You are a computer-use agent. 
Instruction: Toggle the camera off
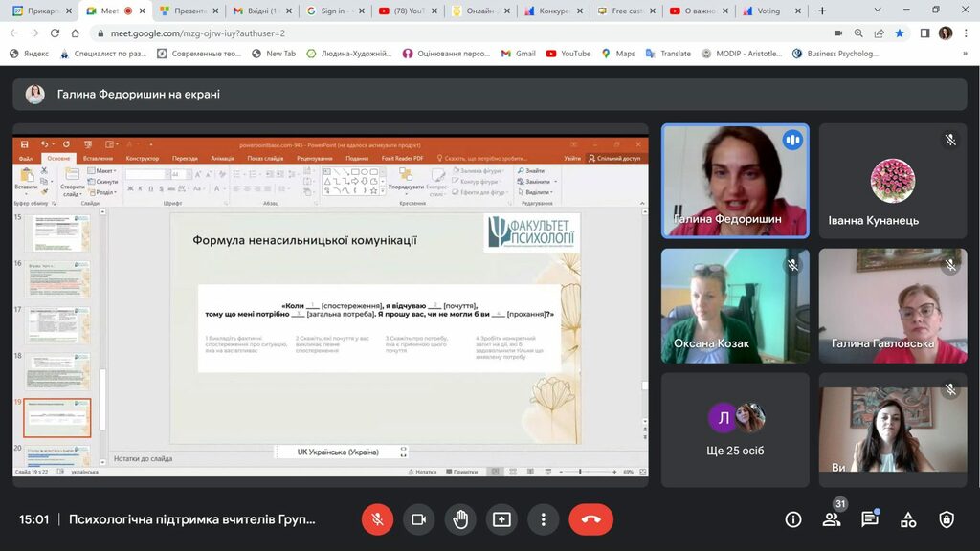pyautogui.click(x=418, y=519)
